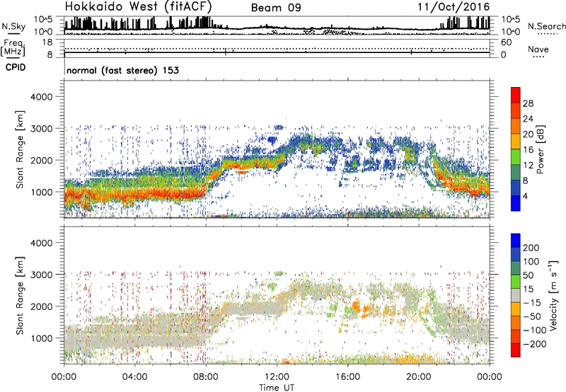Image resolution: width=566 pixels, height=392 pixels.
Task: Click the velocity colorbar tick '50'
Action: coord(529,275)
